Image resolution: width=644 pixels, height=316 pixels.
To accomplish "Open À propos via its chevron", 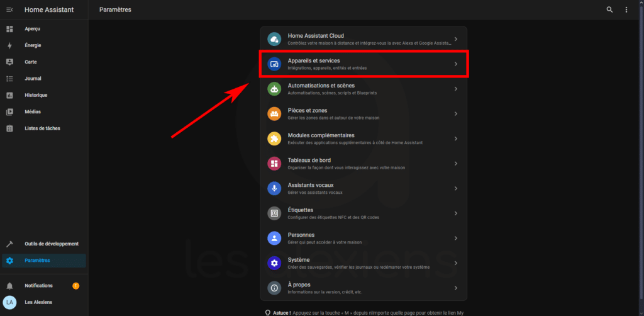I will (x=456, y=288).
